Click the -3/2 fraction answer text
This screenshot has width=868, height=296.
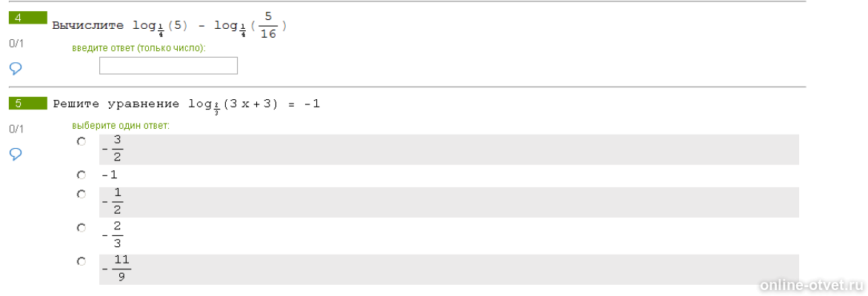click(x=113, y=149)
